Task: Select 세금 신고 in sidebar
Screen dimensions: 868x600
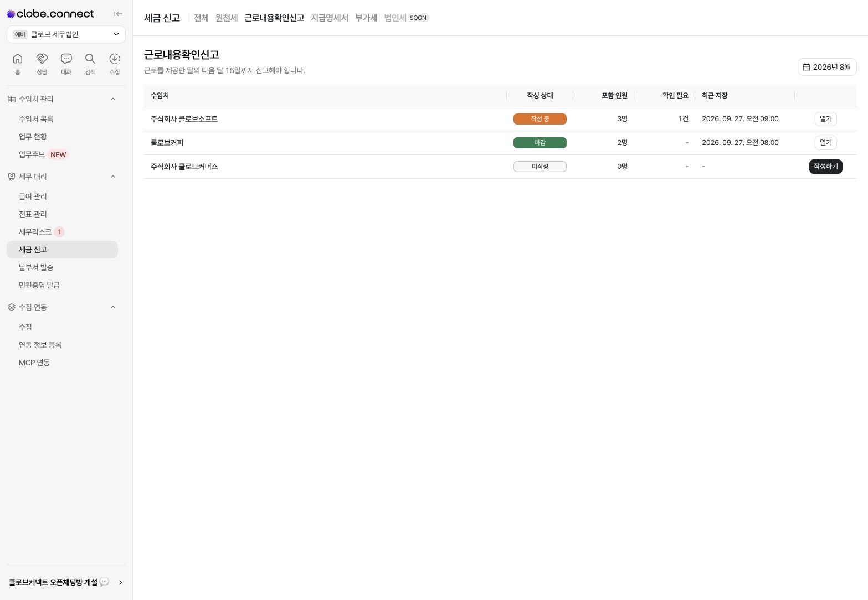Action: [x=62, y=250]
